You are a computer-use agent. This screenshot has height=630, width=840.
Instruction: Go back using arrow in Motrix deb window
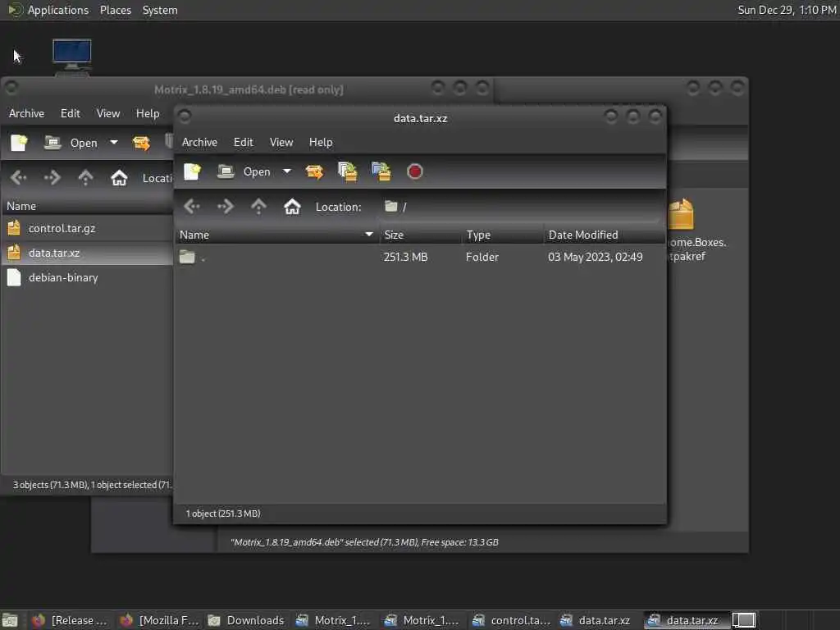pyautogui.click(x=19, y=177)
